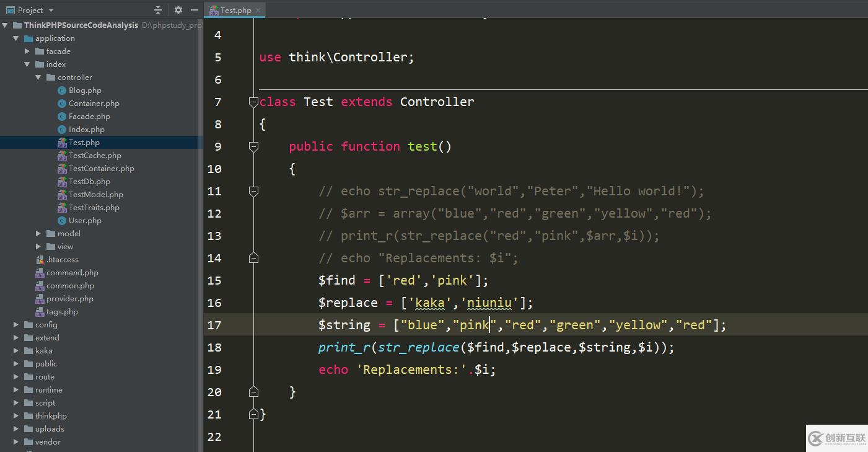The image size is (868, 452).
Task: Open User.php from the tree
Action: [x=85, y=221]
